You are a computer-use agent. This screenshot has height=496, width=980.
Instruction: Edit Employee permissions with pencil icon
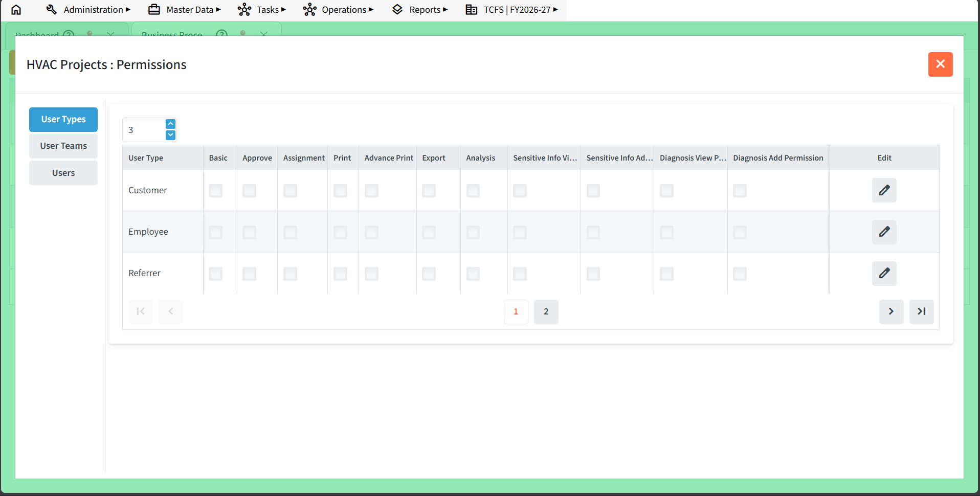point(884,232)
